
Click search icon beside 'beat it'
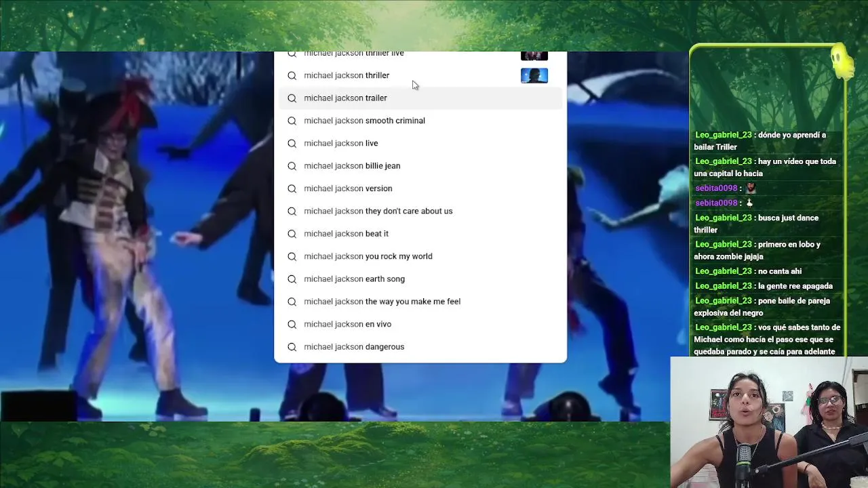click(x=292, y=233)
